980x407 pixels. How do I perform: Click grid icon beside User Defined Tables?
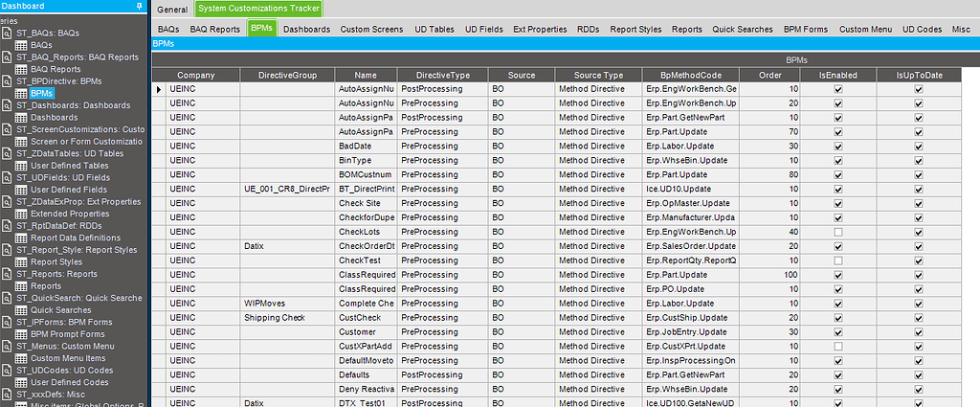point(21,166)
